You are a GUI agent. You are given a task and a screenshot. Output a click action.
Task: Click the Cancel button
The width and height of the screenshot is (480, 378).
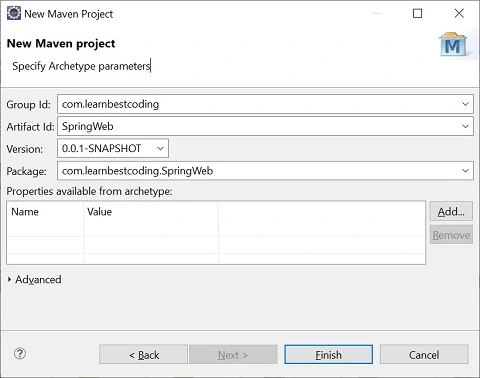coord(424,354)
